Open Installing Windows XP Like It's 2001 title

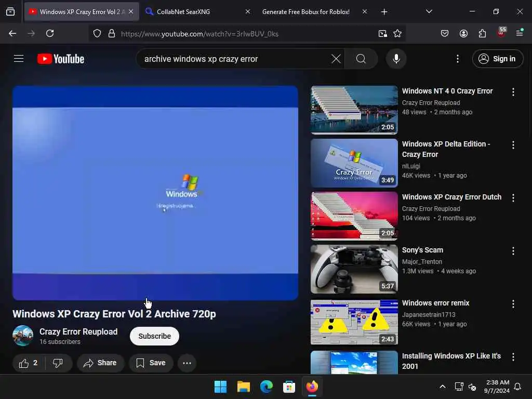click(x=451, y=361)
